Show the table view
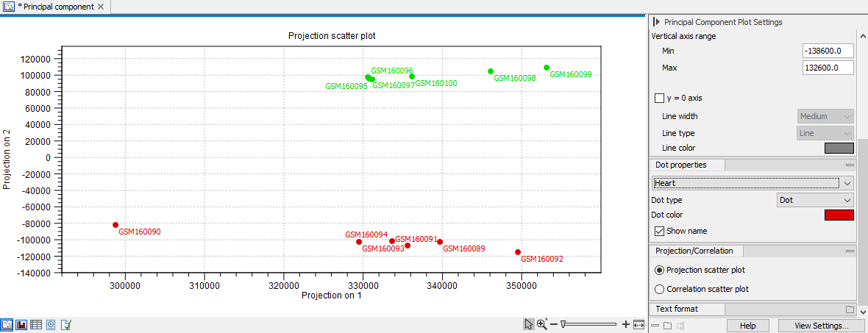The image size is (868, 333). tap(36, 324)
